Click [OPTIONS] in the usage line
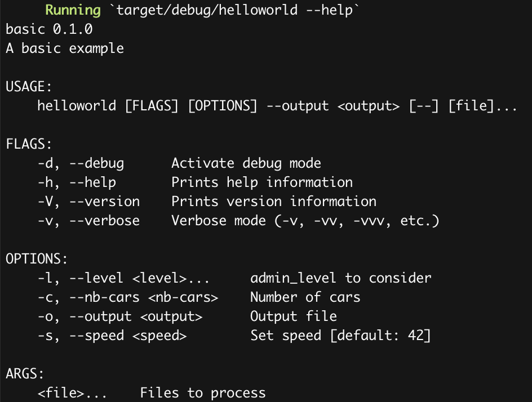This screenshot has width=532, height=402. pyautogui.click(x=223, y=106)
